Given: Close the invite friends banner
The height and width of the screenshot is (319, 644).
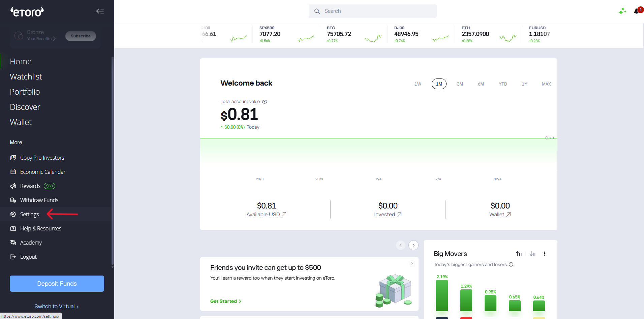Looking at the screenshot, I should 412,263.
